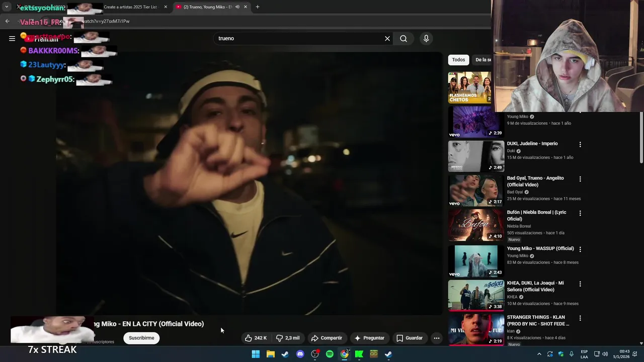
Task: Open the 'Young Miko - WASSUP (Official)' title
Action: 540,248
